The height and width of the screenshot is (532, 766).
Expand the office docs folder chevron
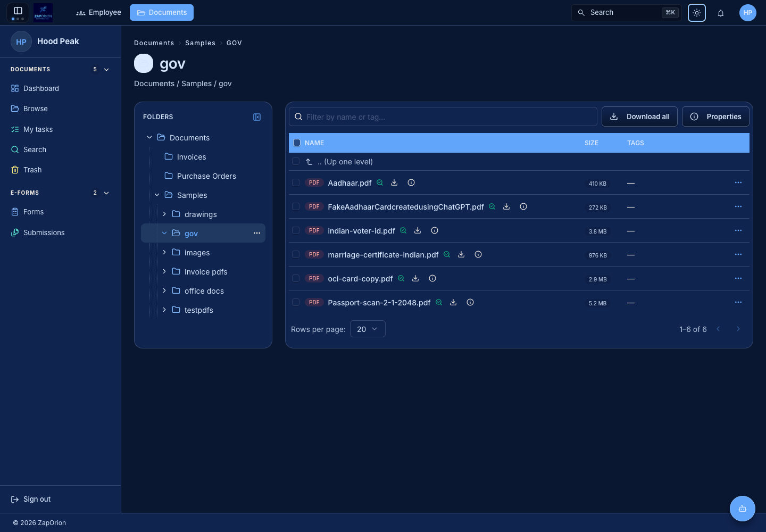pos(164,290)
